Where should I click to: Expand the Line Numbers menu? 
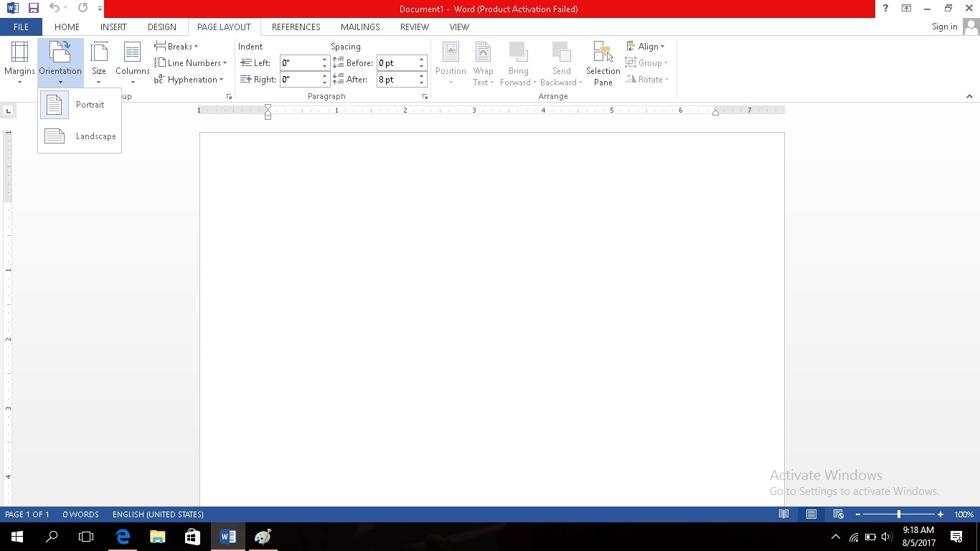(x=191, y=63)
